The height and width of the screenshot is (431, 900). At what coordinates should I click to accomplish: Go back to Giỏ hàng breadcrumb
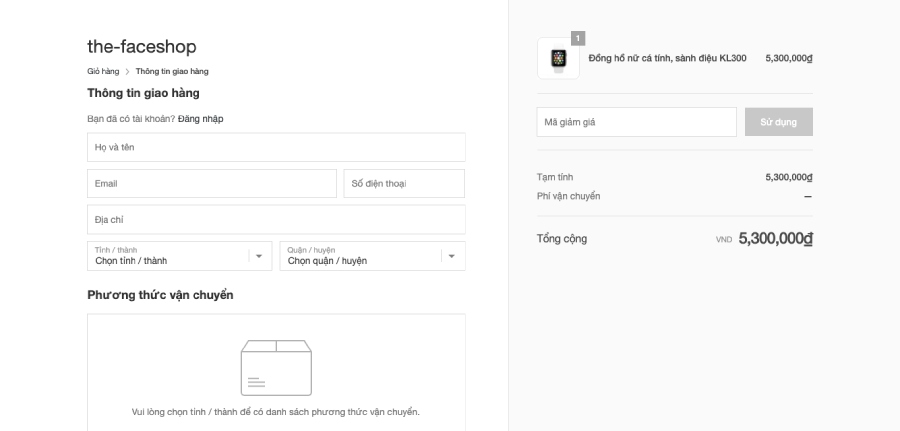click(x=103, y=71)
